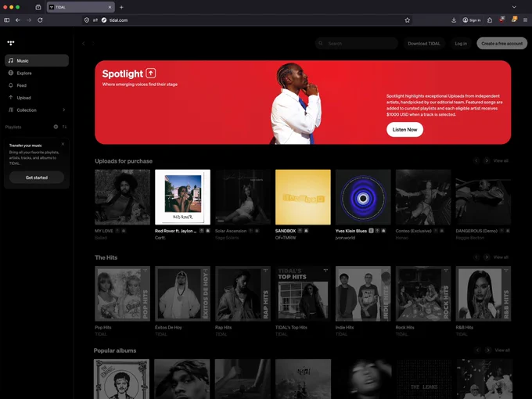Open the Éxitos De Hoy playlist cover
Viewport: 532px width, 399px height.
[182, 293]
